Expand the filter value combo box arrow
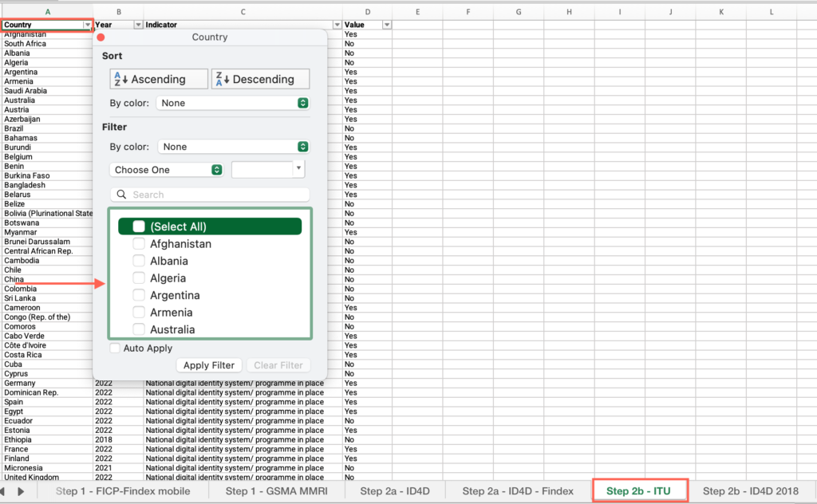This screenshot has height=504, width=817. pos(298,169)
